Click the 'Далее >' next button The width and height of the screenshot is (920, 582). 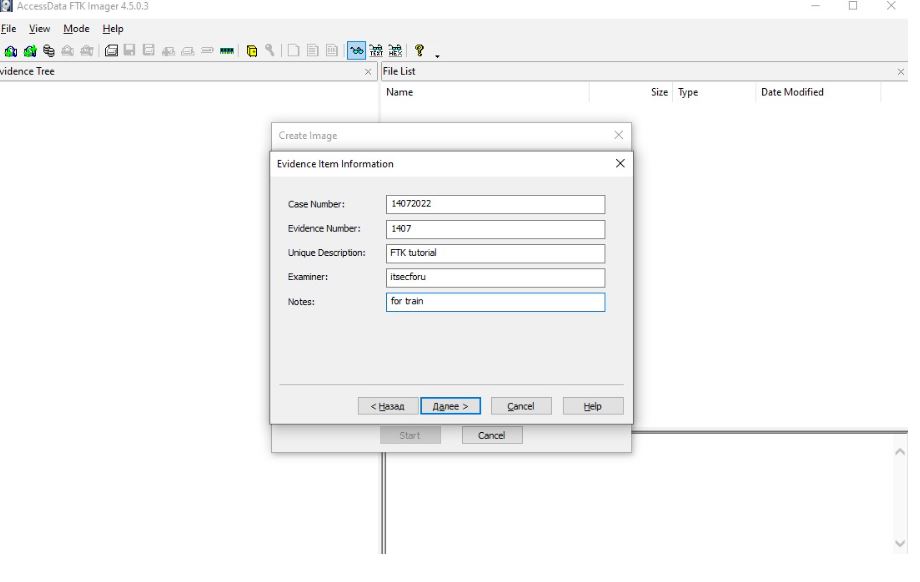tap(451, 406)
